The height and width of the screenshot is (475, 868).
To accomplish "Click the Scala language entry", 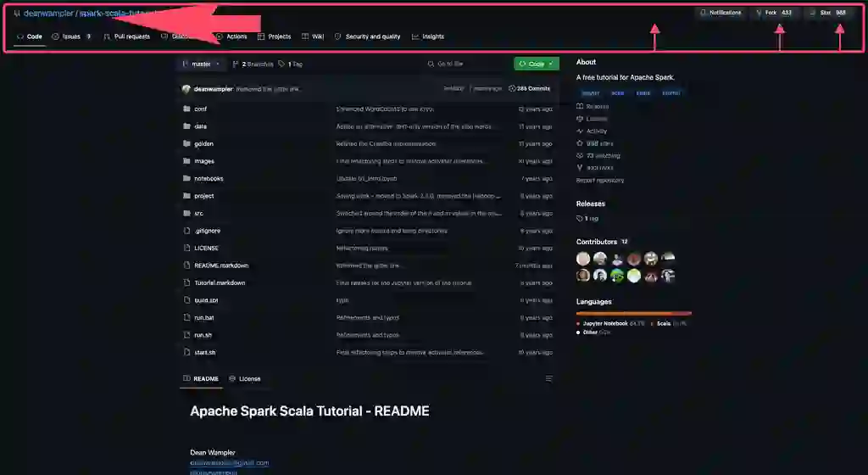I will (668, 323).
